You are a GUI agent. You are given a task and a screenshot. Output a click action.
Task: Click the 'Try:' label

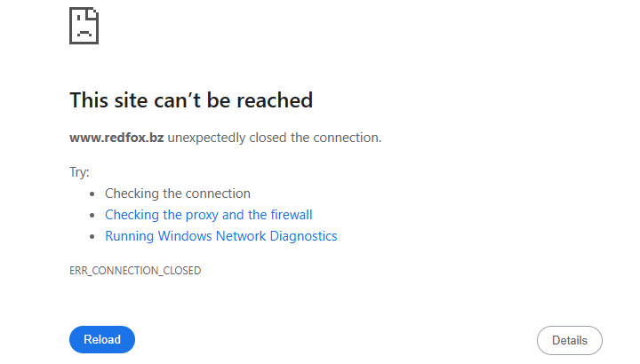coord(80,171)
